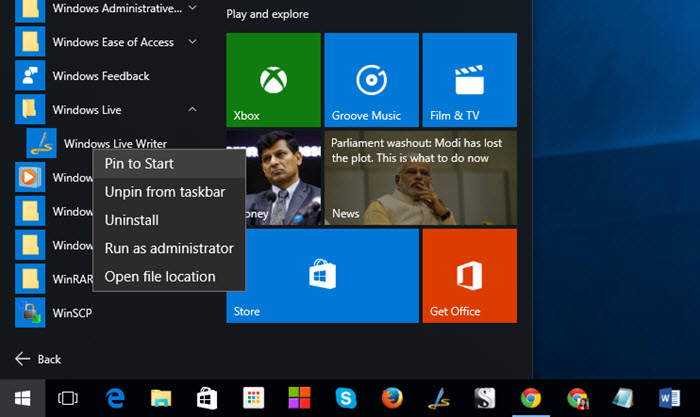The width and height of the screenshot is (700, 417).
Task: Open the Money tile
Action: coord(283,178)
